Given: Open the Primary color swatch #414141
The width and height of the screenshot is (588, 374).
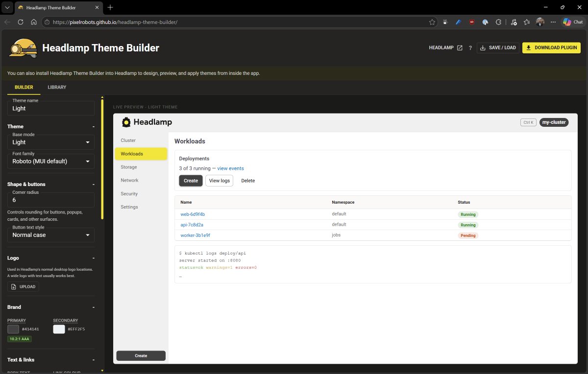Looking at the screenshot, I should click(x=13, y=329).
